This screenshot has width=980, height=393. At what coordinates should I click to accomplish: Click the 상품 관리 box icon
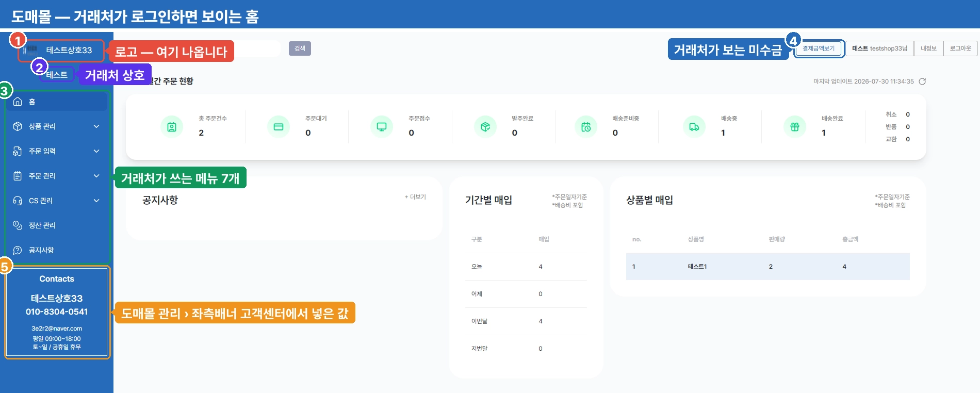[x=18, y=126]
